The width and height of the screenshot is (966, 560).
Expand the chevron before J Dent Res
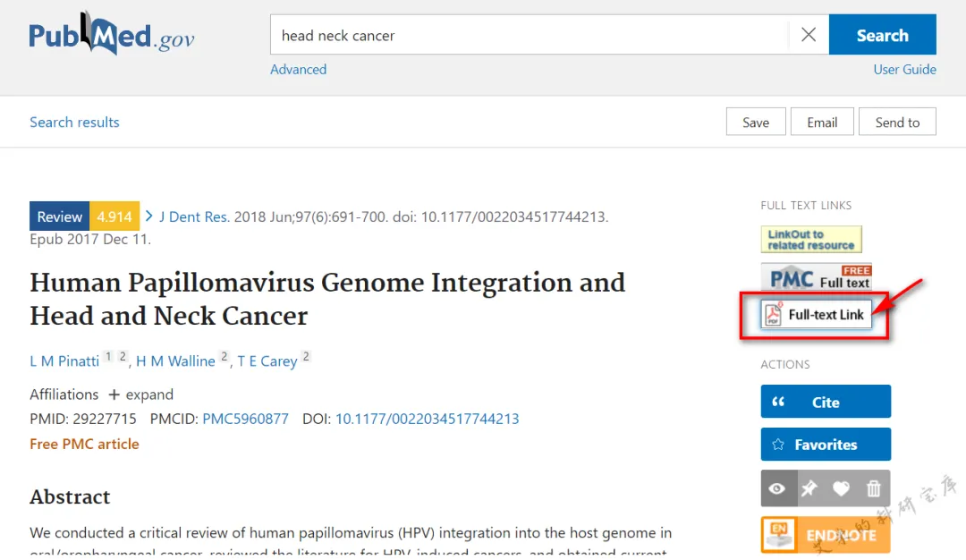149,216
